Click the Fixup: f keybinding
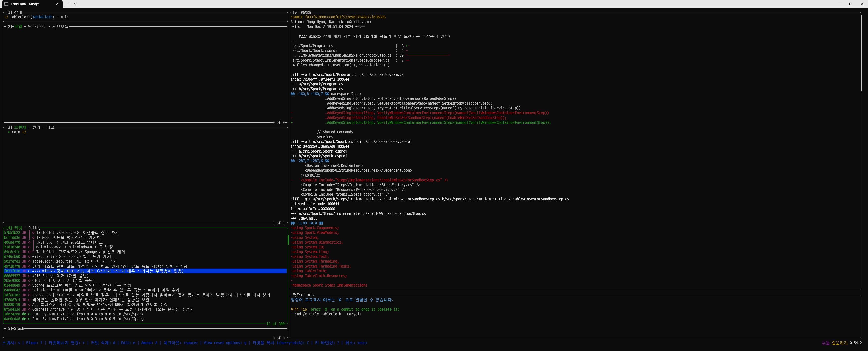 (34, 343)
